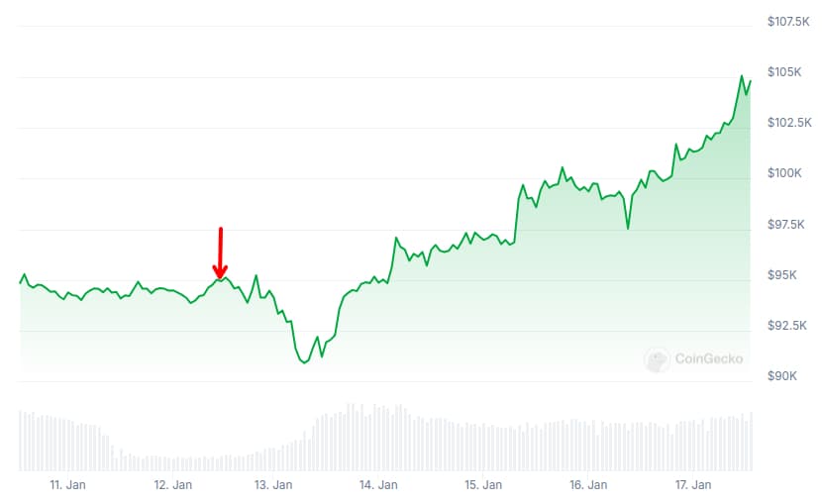The image size is (822, 504).
Task: Click the 15. Jan date label
Action: tap(484, 485)
